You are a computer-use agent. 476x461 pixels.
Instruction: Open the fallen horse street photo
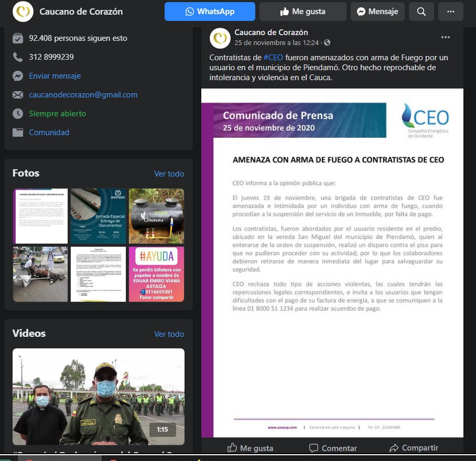coord(40,274)
